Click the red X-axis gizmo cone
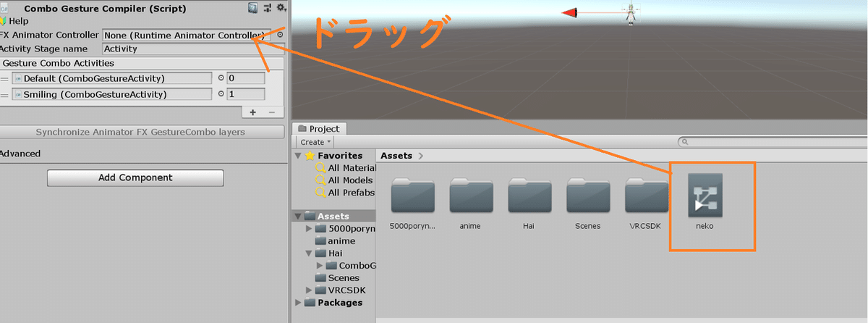 click(570, 12)
